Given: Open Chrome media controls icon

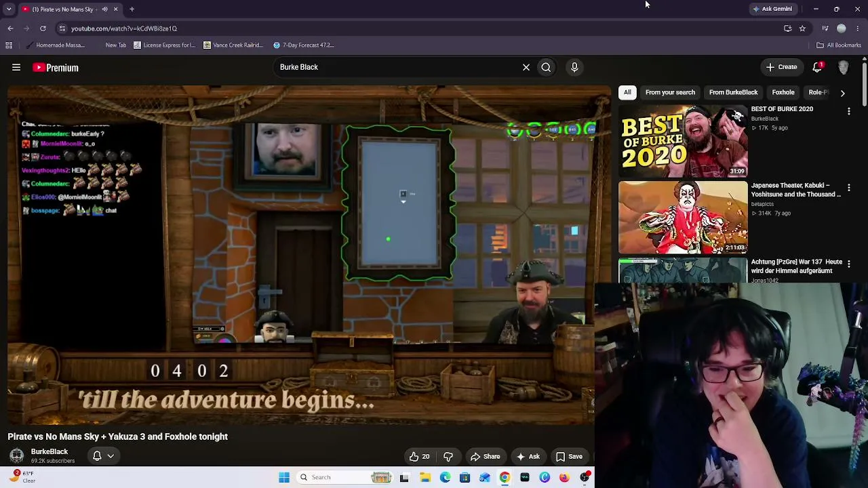Looking at the screenshot, I should pos(825,28).
